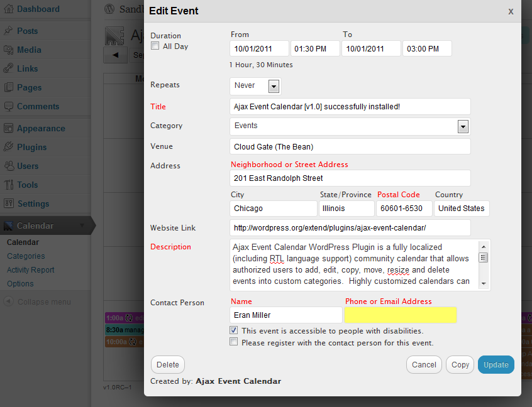The image size is (532, 407).
Task: Open the Media menu
Action: point(29,50)
